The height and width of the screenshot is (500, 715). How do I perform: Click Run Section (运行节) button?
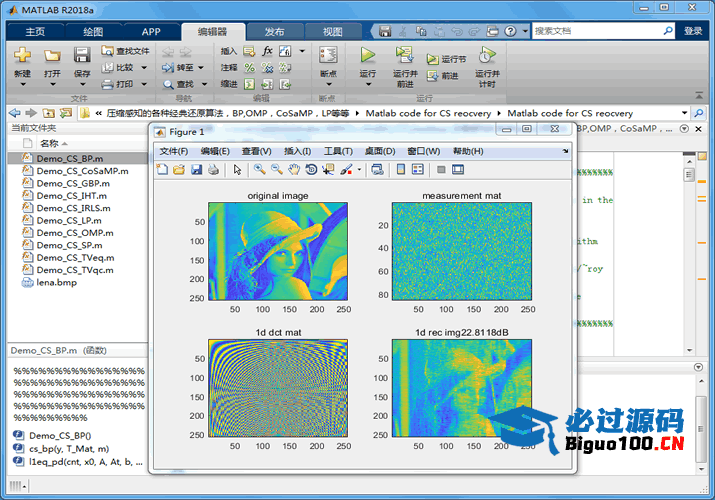pos(446,59)
